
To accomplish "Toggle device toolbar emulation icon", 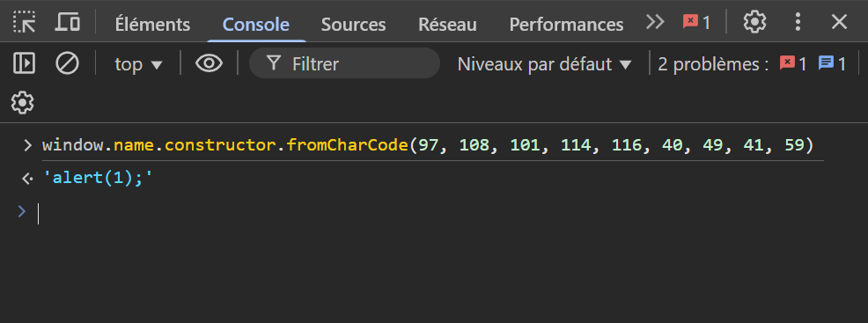I will [68, 22].
